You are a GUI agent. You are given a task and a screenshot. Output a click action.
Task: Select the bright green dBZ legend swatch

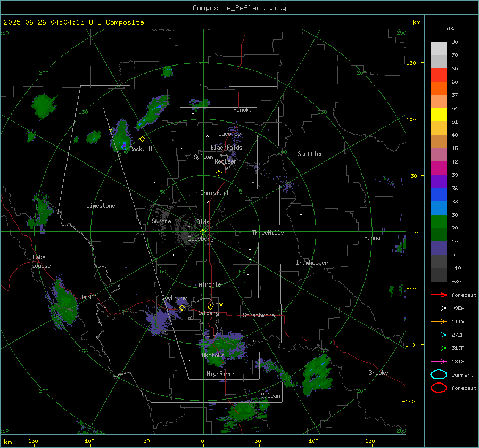(439, 222)
